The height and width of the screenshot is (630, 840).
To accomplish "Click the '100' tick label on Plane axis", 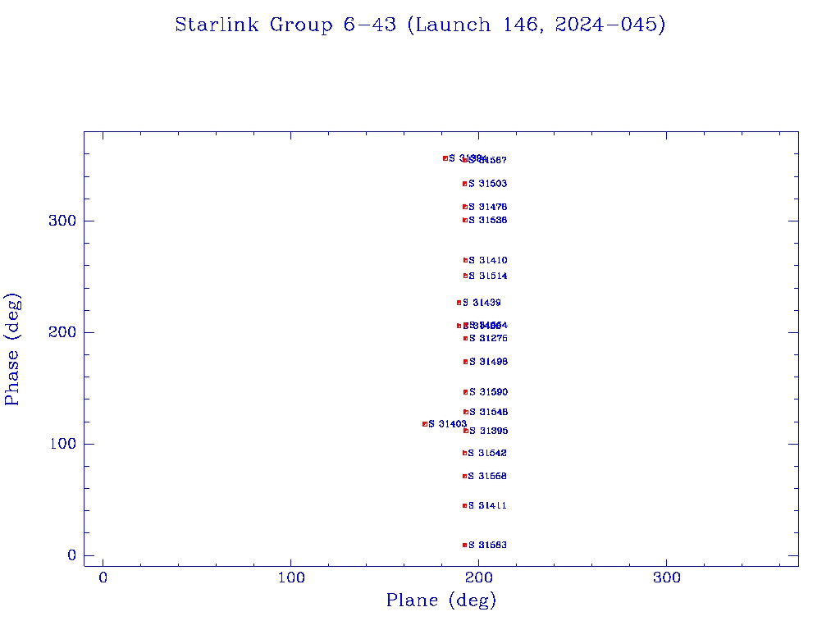I will (291, 577).
